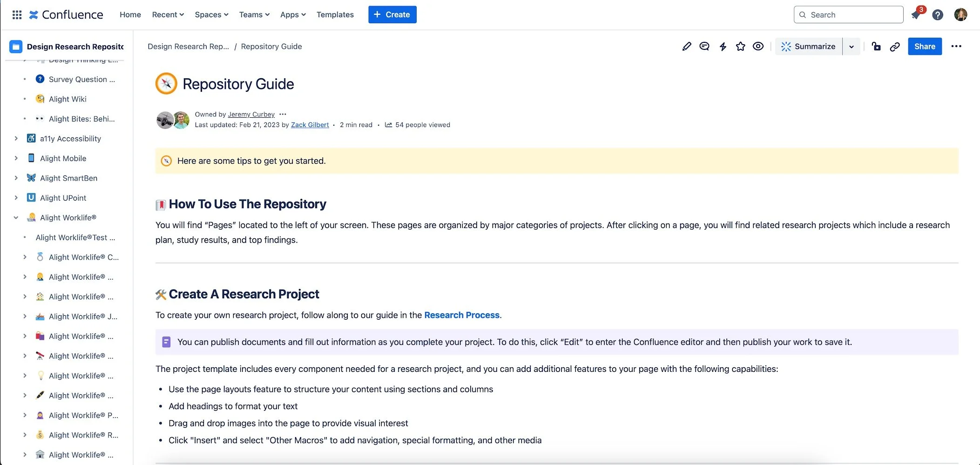Click the Design Research Repository space icon
Viewport: 980px width, 465px height.
click(16, 47)
